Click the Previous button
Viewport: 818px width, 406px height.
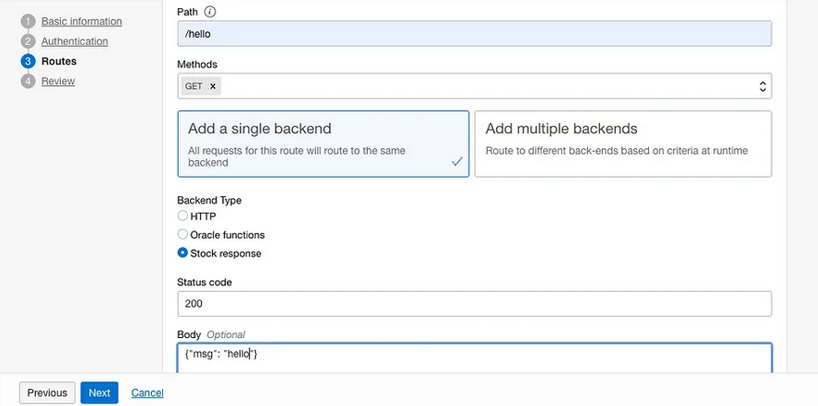(x=47, y=393)
